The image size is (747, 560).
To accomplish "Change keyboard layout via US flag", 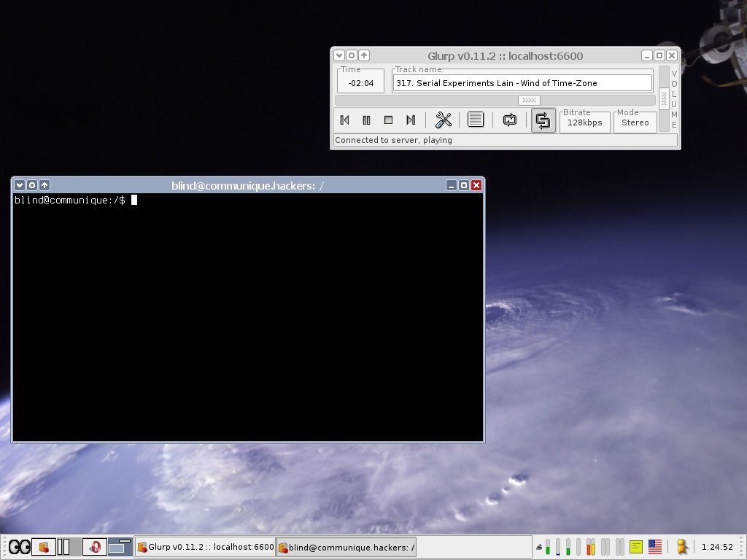I will tap(655, 547).
